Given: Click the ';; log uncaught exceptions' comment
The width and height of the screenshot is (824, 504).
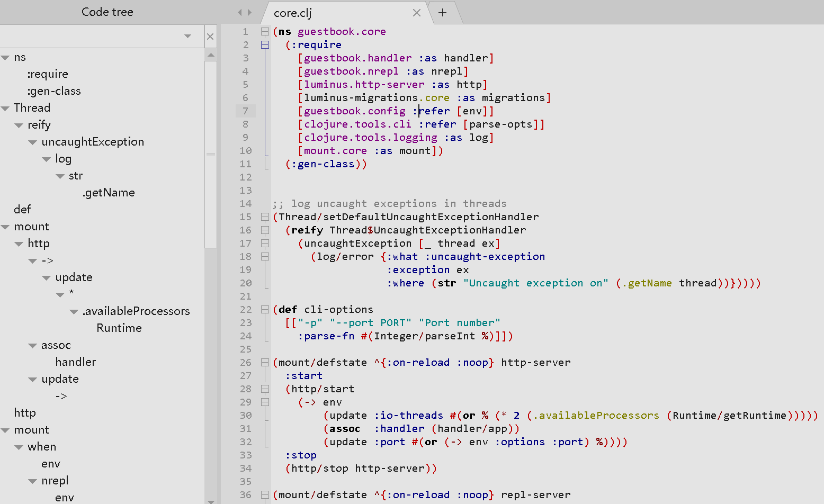Looking at the screenshot, I should coord(390,204).
